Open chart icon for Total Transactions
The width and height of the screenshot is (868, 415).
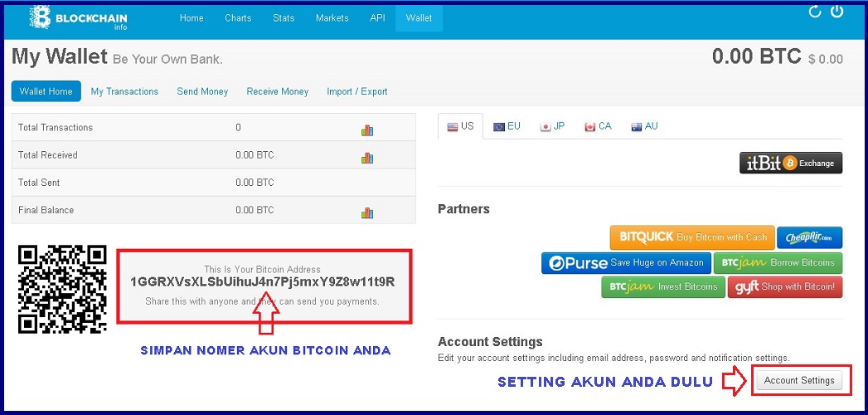(x=367, y=130)
